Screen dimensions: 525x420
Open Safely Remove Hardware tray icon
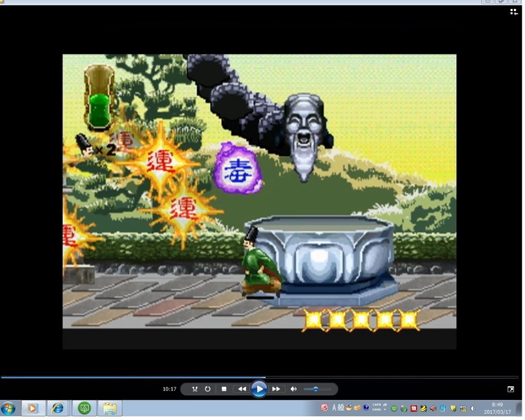(x=404, y=408)
